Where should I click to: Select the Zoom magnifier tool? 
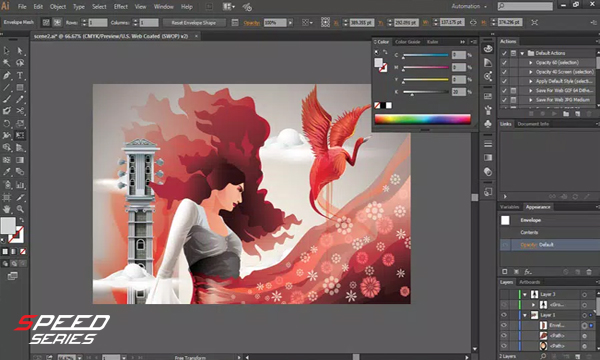[20, 209]
